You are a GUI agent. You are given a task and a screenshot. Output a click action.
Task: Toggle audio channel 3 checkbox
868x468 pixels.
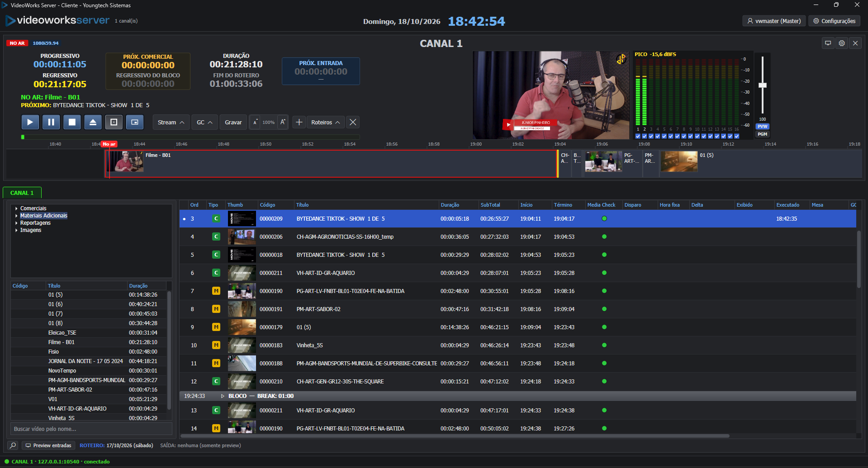coord(651,136)
